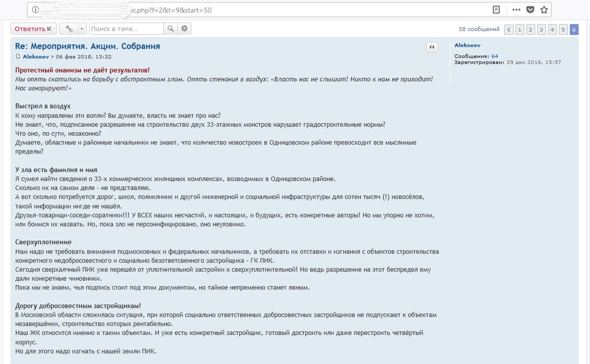
Task: Open page actions three-dots menu
Action: [516, 10]
